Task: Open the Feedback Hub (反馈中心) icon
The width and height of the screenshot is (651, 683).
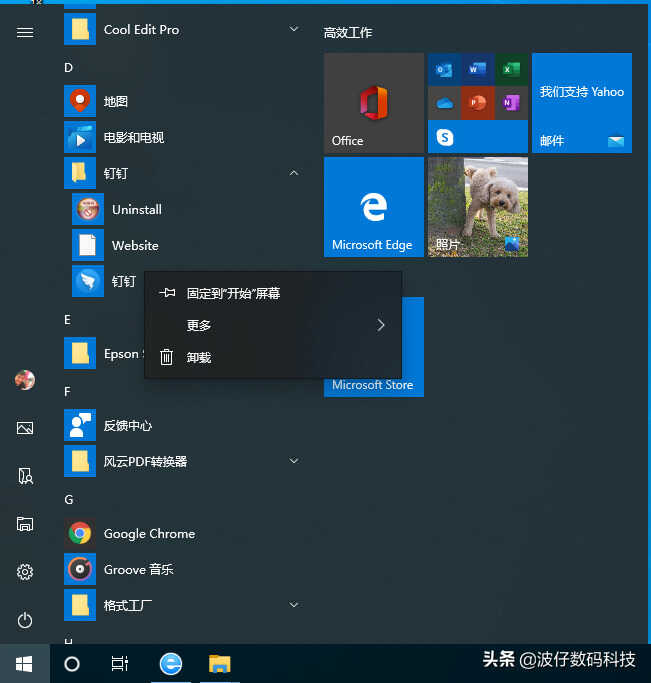Action: [x=80, y=425]
